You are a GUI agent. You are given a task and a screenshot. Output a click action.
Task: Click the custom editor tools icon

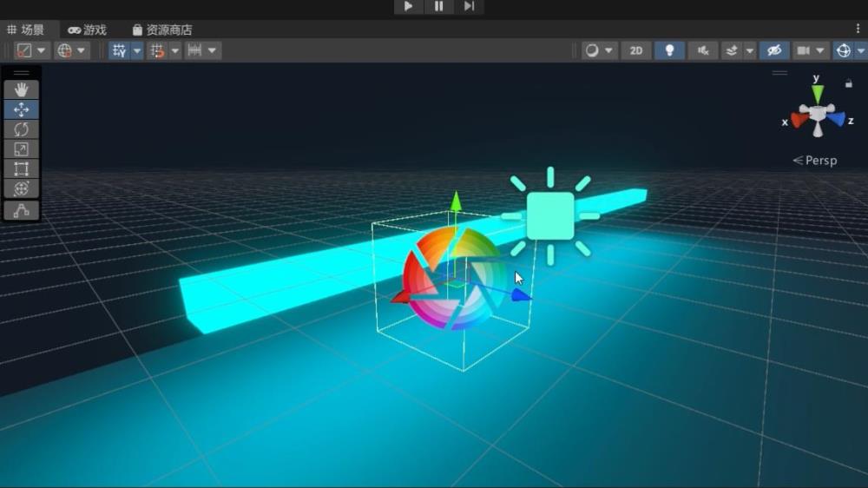[21, 210]
